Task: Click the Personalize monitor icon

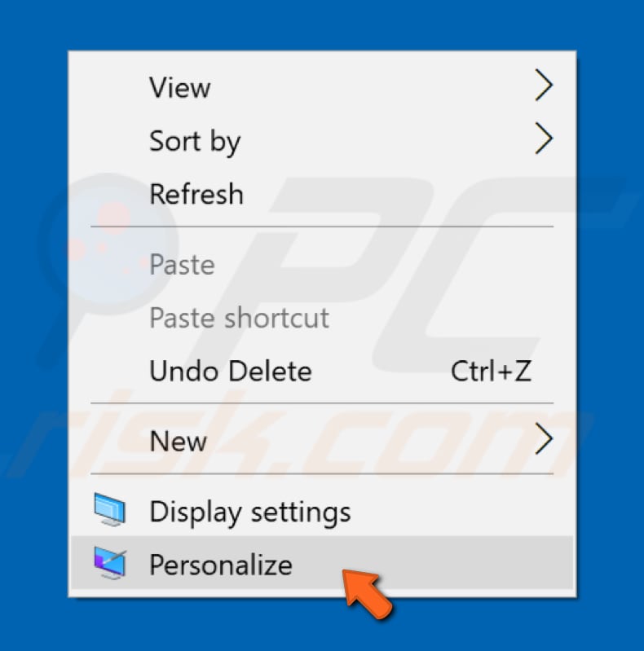Action: click(x=109, y=562)
